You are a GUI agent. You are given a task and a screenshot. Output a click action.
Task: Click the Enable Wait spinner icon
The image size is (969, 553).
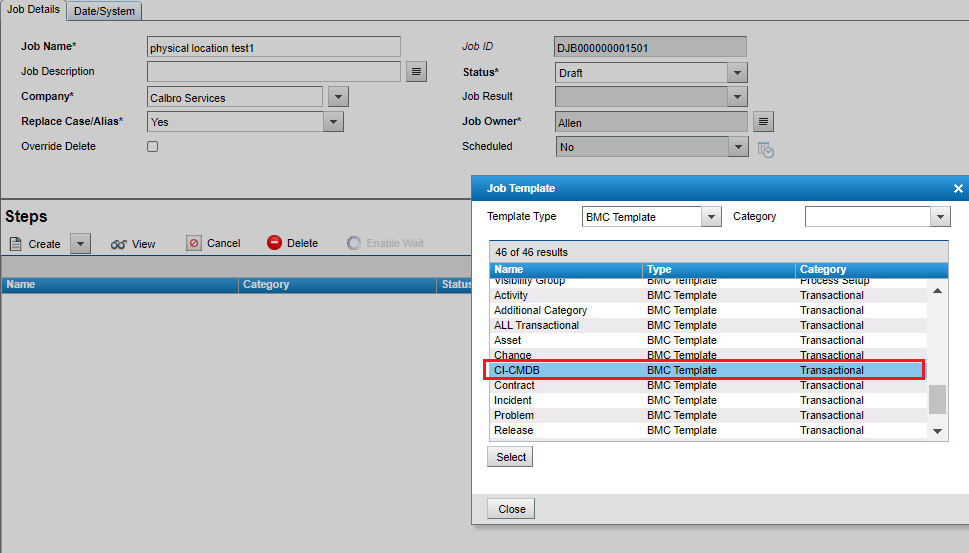point(353,243)
